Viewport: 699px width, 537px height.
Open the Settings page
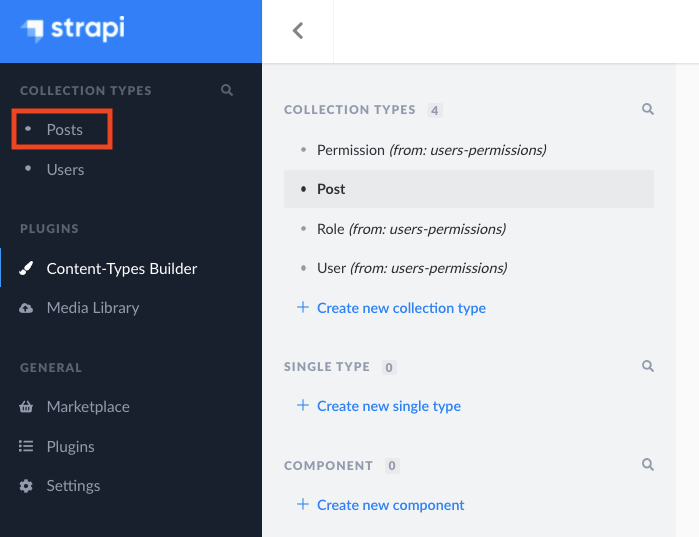pos(74,486)
